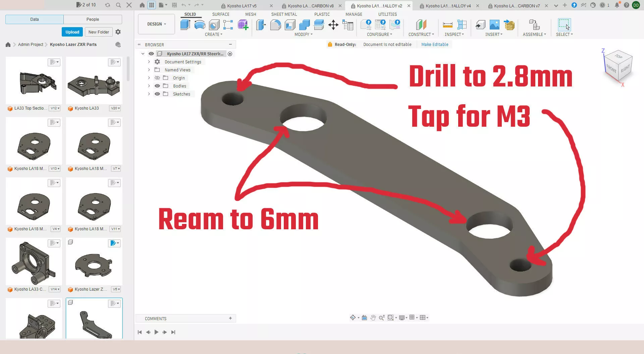Expand the Document Settings node
644x354 pixels.
[x=149, y=62]
